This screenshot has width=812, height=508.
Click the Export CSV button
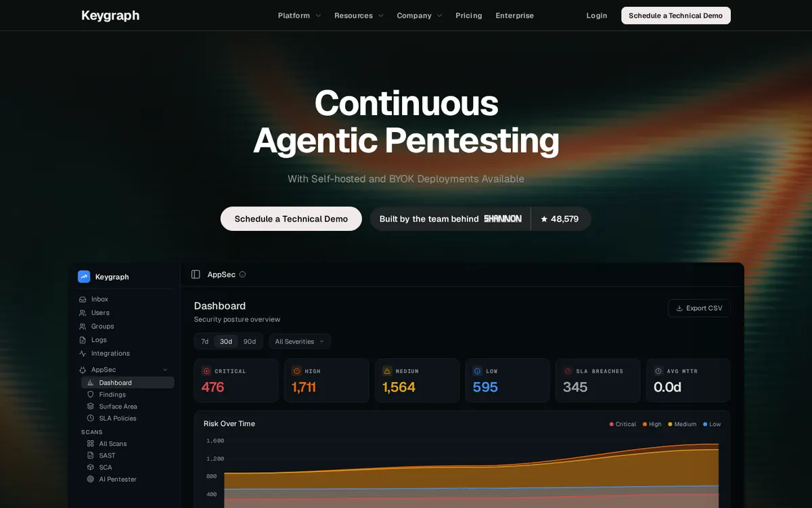click(x=699, y=308)
